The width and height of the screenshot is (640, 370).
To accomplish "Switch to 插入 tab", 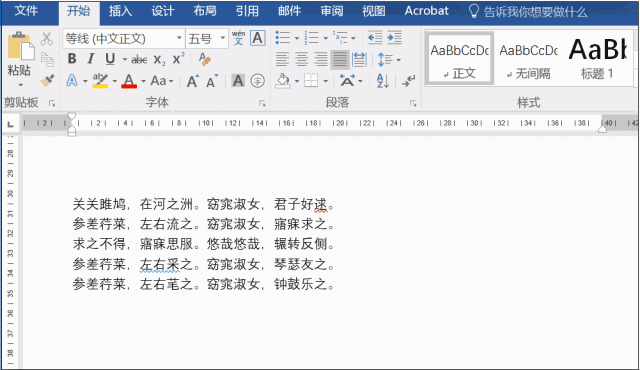I will (120, 11).
